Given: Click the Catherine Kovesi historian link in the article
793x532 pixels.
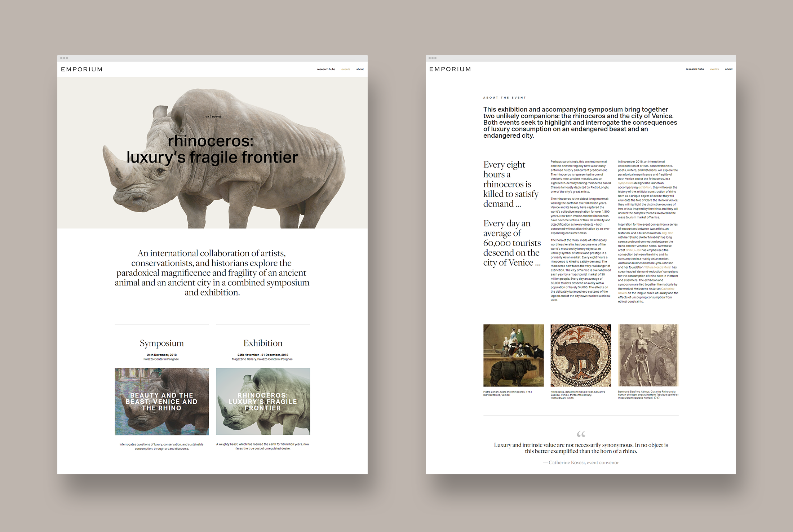Looking at the screenshot, I should point(667,289).
